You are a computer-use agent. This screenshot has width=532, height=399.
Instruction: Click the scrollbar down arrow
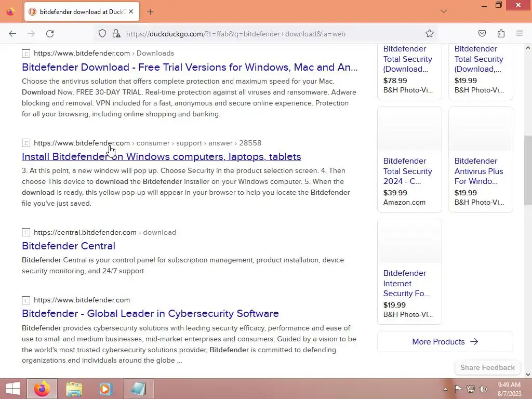528,375
